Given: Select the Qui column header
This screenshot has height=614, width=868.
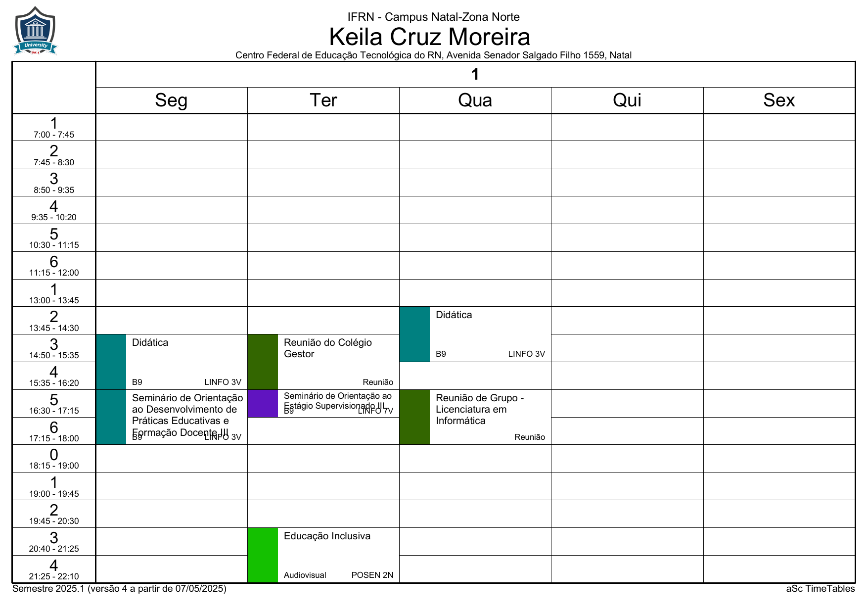Looking at the screenshot, I should click(x=627, y=100).
